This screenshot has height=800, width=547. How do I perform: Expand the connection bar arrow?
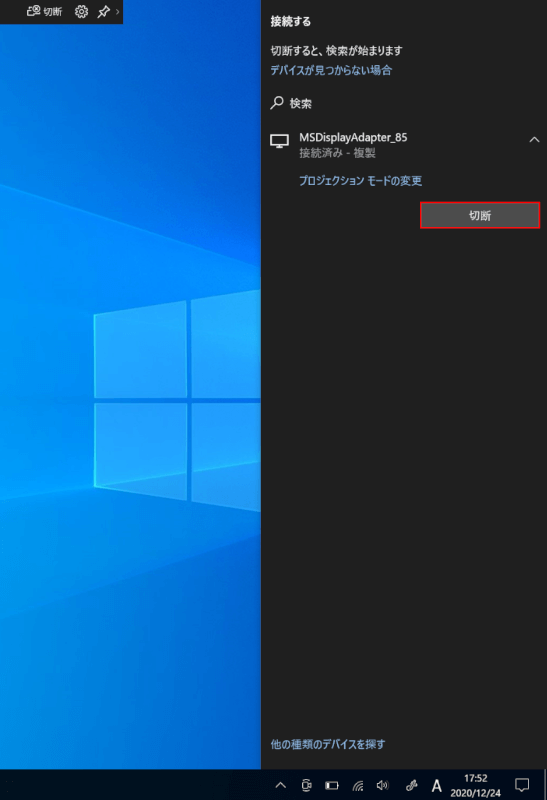118,11
